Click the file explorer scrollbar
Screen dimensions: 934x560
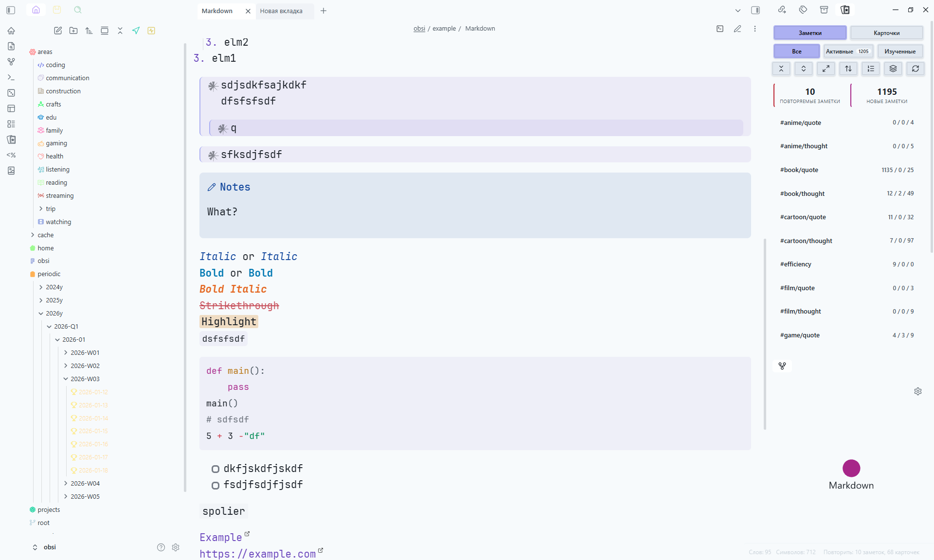(185, 267)
